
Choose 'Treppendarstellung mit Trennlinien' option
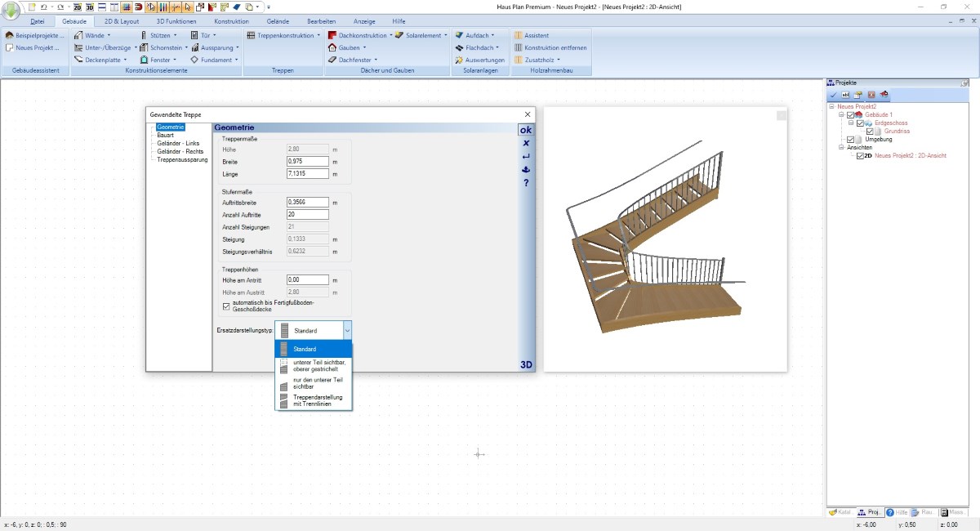tap(314, 400)
